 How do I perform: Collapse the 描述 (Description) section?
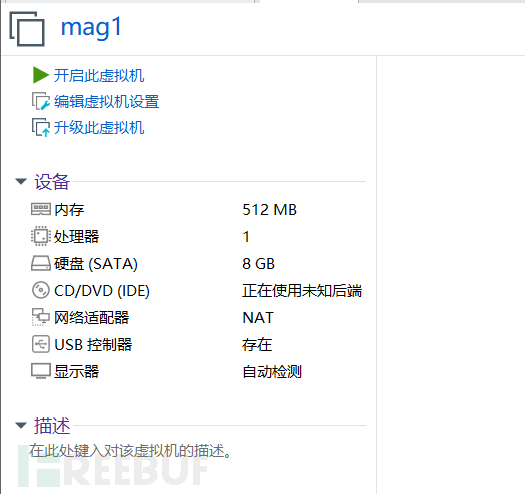pos(21,425)
